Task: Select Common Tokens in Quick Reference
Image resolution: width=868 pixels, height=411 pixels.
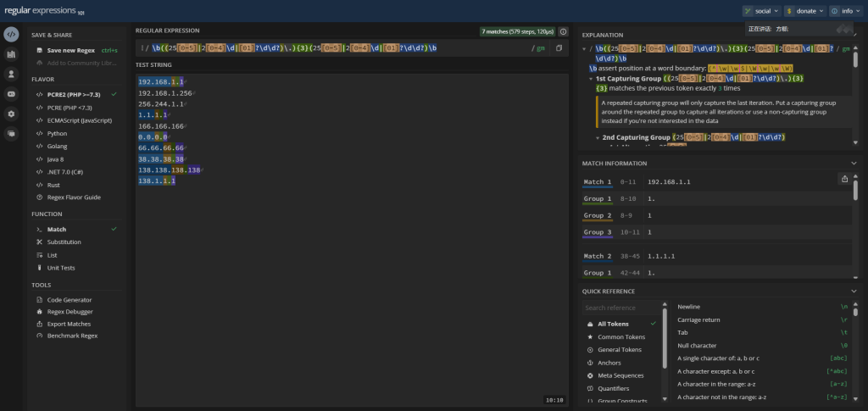Action: [621, 336]
